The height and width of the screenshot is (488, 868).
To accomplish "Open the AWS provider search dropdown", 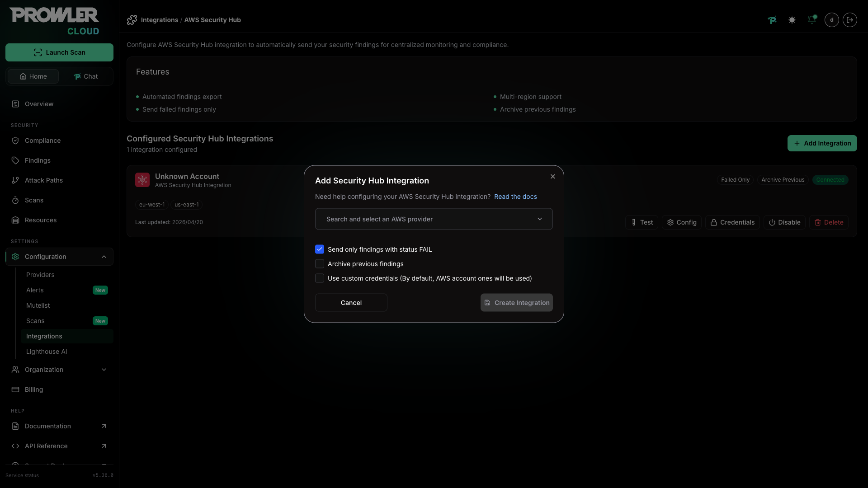I will [434, 219].
